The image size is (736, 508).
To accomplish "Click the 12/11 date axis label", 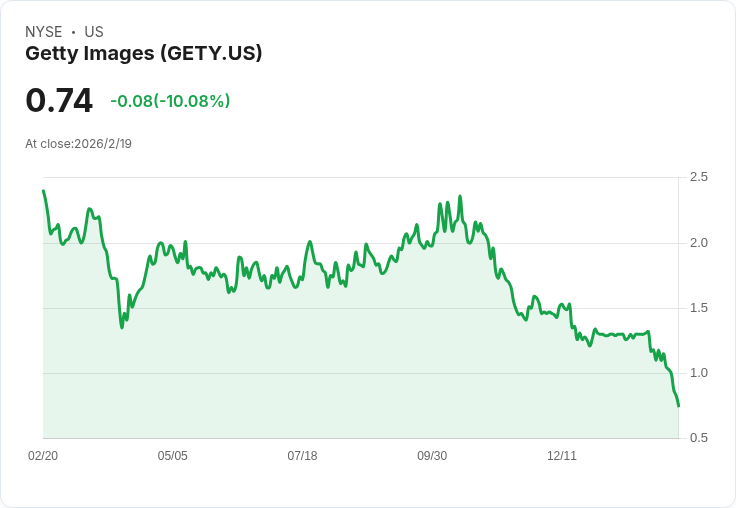I will (562, 455).
